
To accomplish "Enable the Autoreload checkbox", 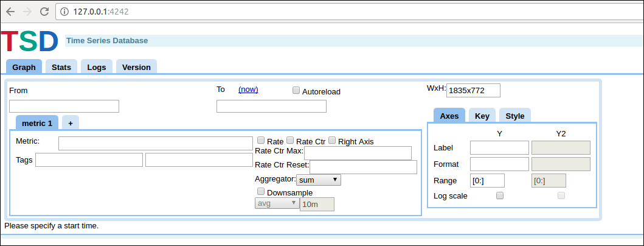I will (296, 91).
